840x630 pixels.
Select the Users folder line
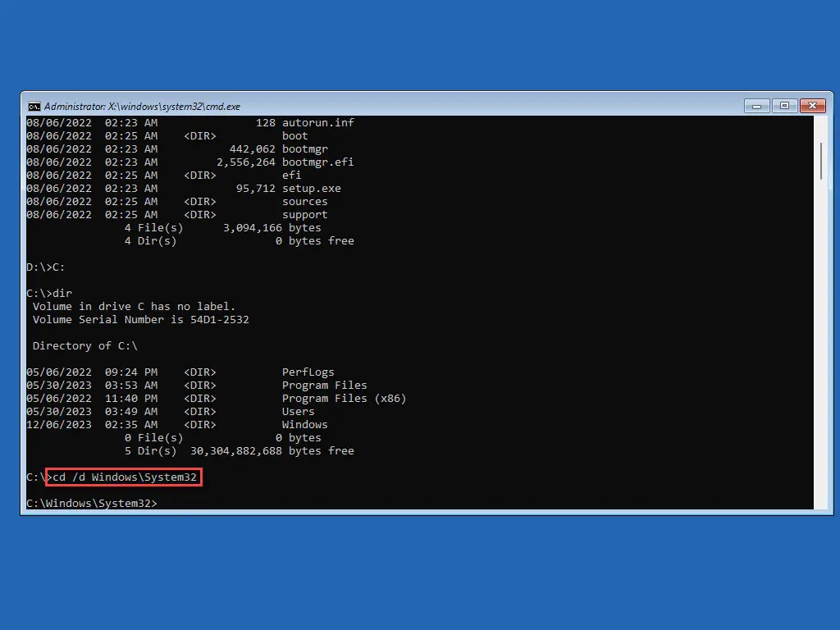pos(298,411)
